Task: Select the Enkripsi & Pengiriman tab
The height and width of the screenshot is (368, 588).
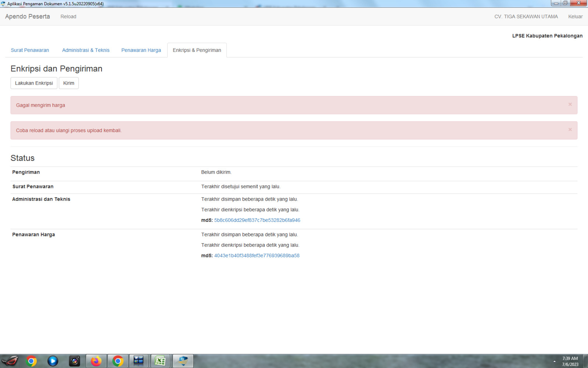Action: 197,50
